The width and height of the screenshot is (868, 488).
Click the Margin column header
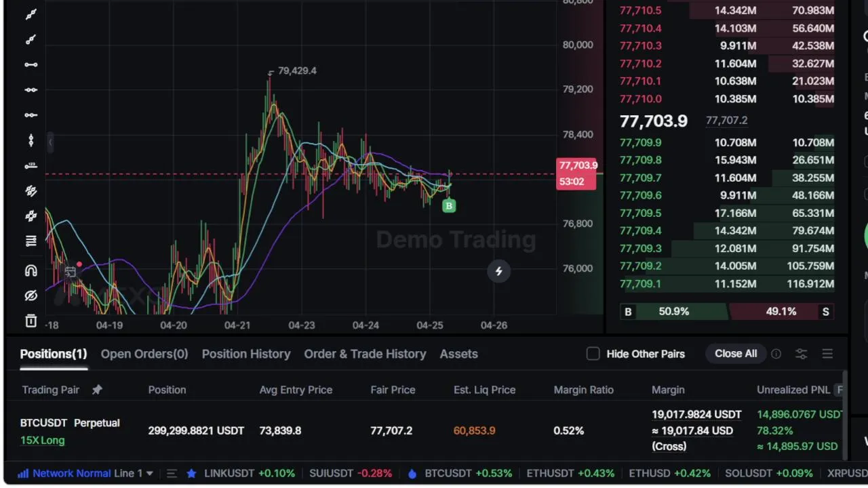coord(668,390)
